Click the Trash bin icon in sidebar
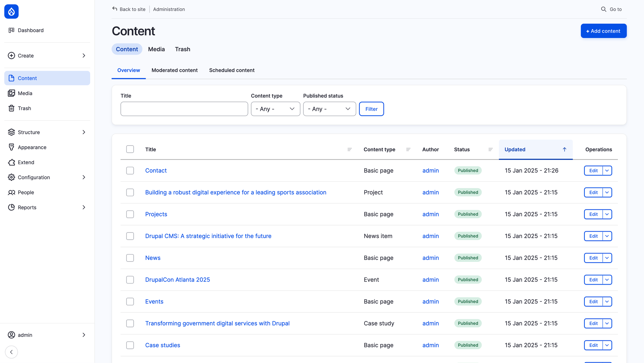 pos(11,108)
